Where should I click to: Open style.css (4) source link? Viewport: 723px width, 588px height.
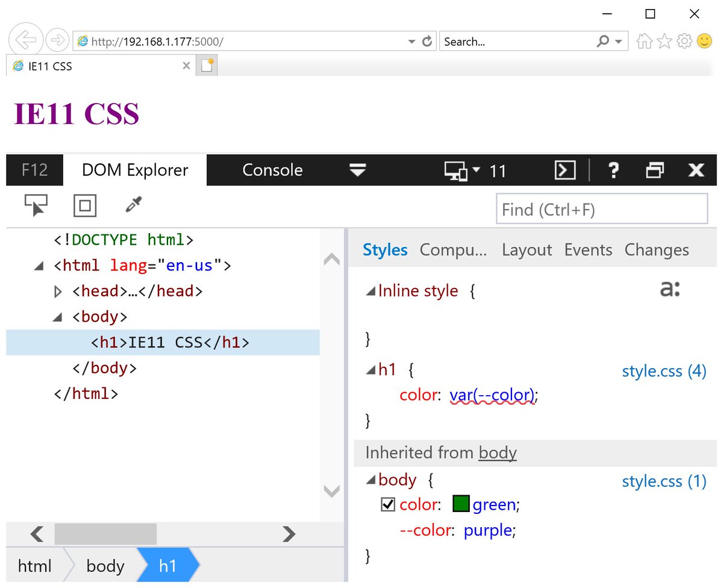pyautogui.click(x=664, y=371)
